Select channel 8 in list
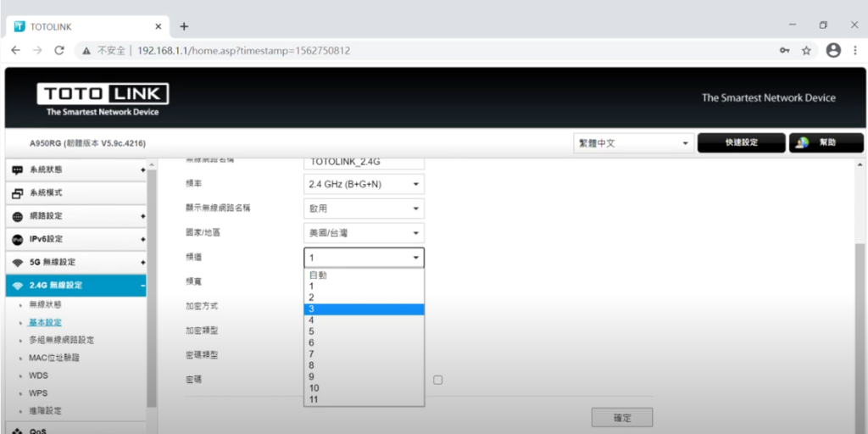The image size is (868, 434). point(364,365)
